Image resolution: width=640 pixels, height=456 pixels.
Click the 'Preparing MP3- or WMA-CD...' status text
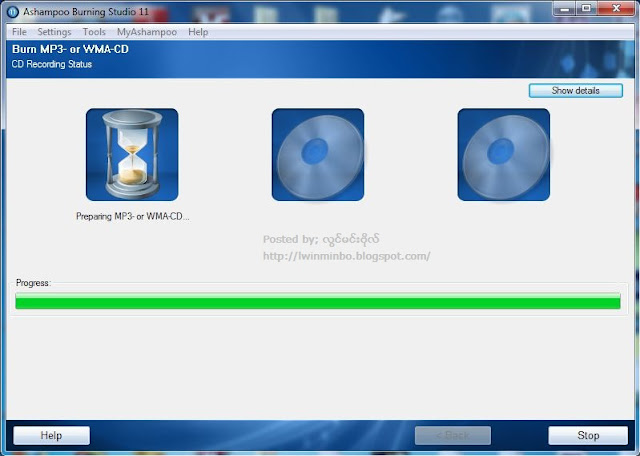coord(133,216)
